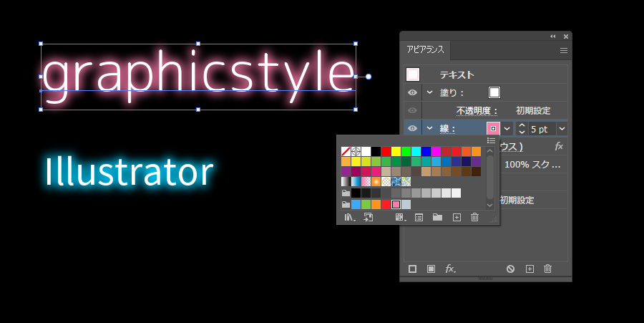
Task: Select the None swatch with red slash
Action: point(346,151)
